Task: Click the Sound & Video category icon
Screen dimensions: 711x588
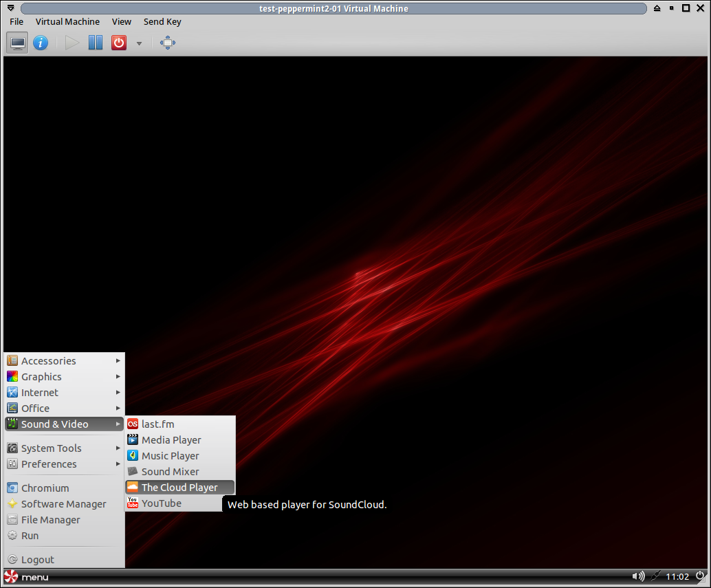Action: pos(12,424)
